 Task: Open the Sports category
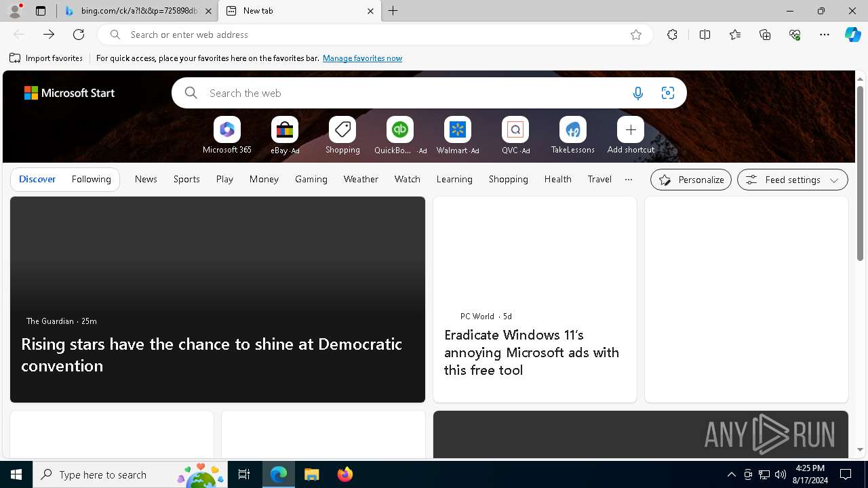click(186, 180)
